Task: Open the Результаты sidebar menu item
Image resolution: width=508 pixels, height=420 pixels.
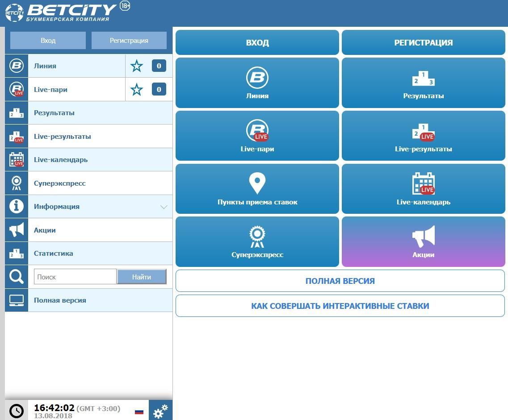Action: click(x=54, y=113)
